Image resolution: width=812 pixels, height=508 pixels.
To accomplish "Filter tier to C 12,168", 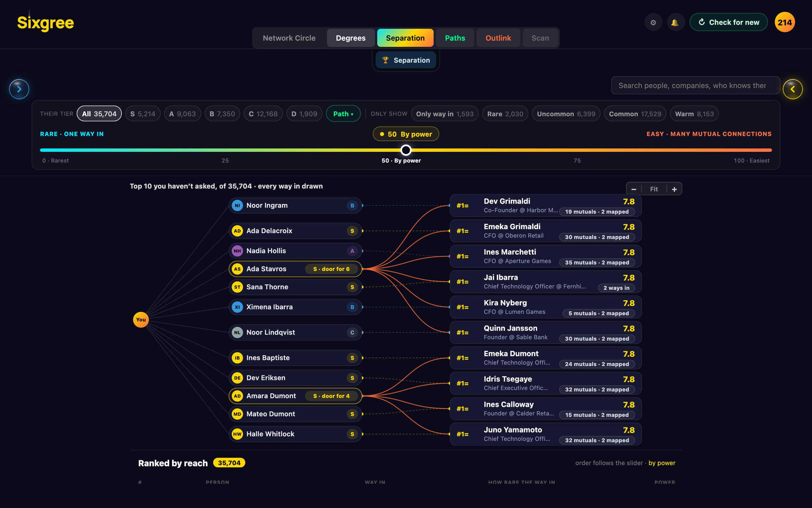I will (263, 114).
